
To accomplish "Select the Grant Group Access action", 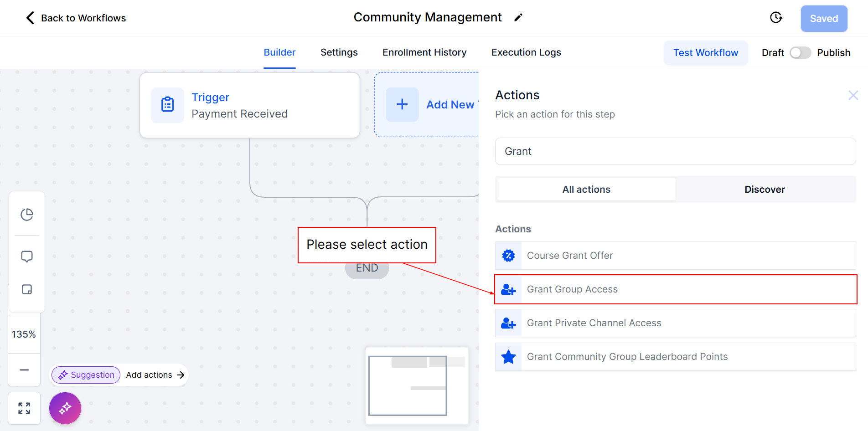I will click(x=676, y=289).
